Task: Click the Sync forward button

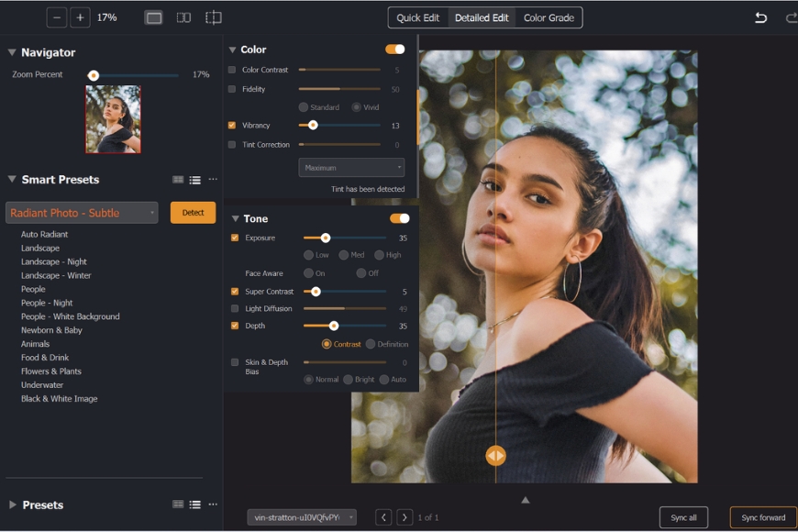Action: (763, 517)
